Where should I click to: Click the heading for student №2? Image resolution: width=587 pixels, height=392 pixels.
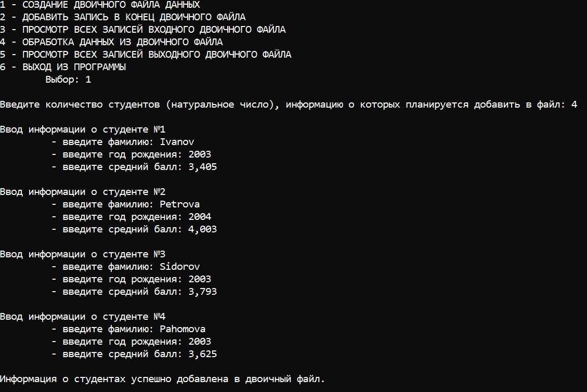click(83, 192)
